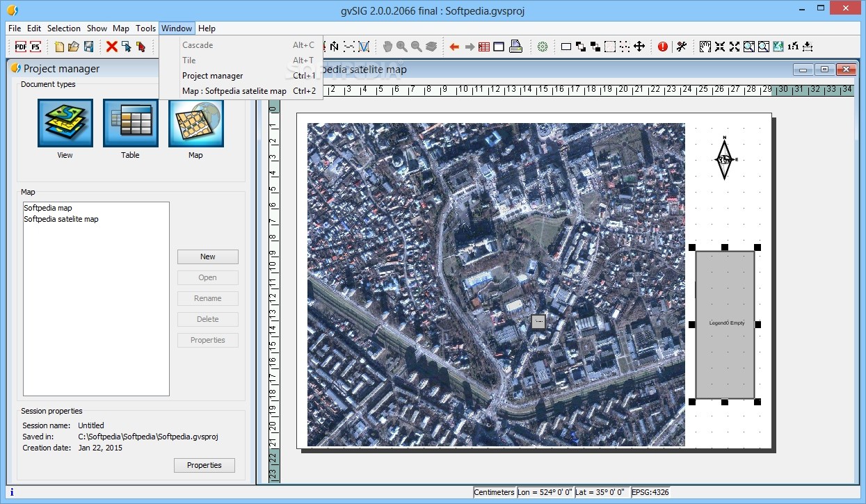Image resolution: width=866 pixels, height=504 pixels.
Task: Click the small ellipsis box on satellite map
Action: tap(538, 322)
